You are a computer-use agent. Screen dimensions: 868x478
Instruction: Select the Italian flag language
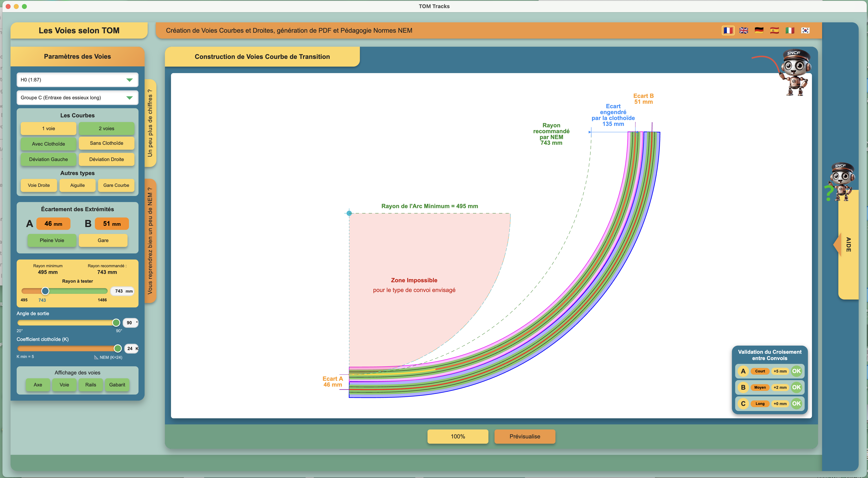tap(789, 31)
